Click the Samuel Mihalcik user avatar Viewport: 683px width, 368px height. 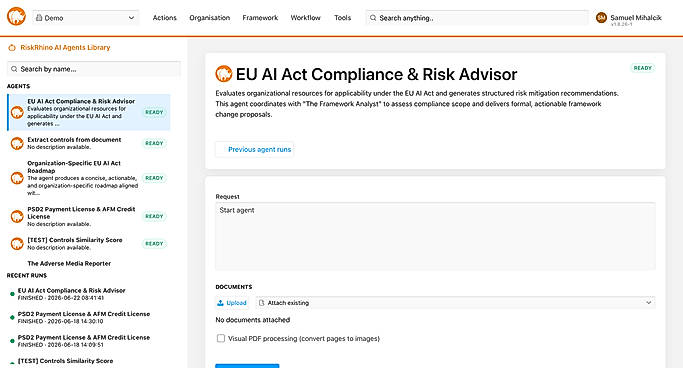click(x=602, y=18)
